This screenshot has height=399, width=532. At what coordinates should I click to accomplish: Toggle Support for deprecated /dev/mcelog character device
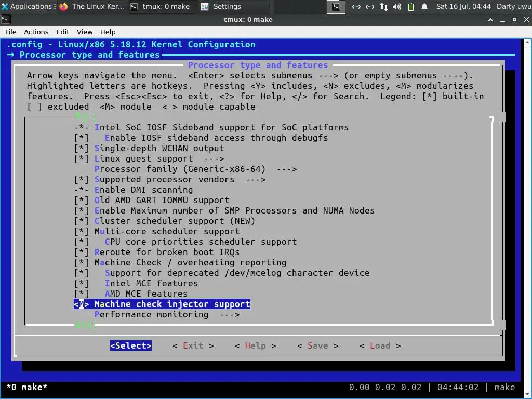222,273
